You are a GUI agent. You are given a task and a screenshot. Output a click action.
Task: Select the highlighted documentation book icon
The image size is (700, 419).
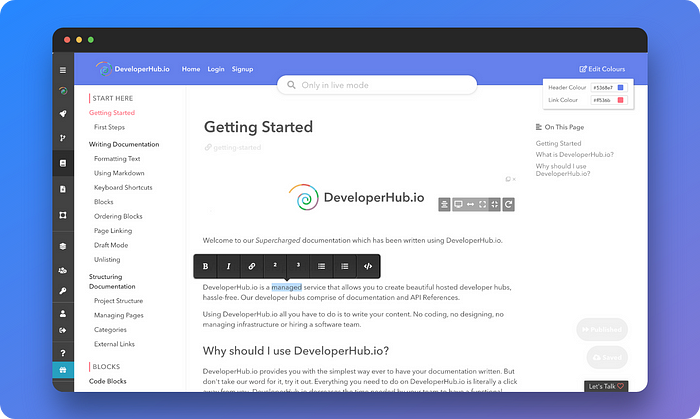coord(63,163)
